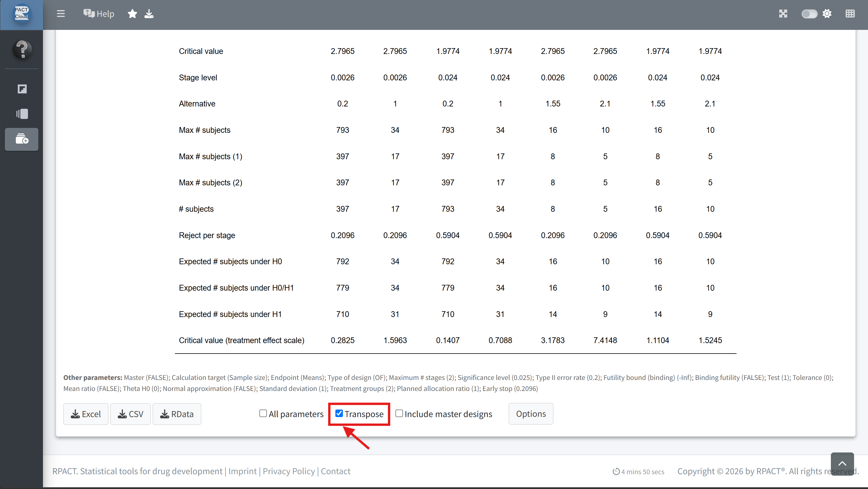Select the stacked pages sidebar icon
Viewport: 868px width, 489px height.
[x=22, y=114]
